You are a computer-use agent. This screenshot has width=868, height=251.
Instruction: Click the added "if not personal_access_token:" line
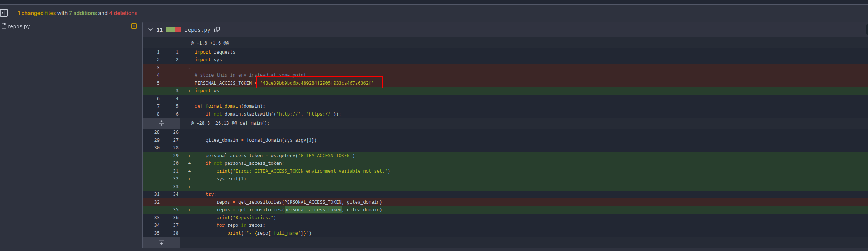click(x=245, y=163)
